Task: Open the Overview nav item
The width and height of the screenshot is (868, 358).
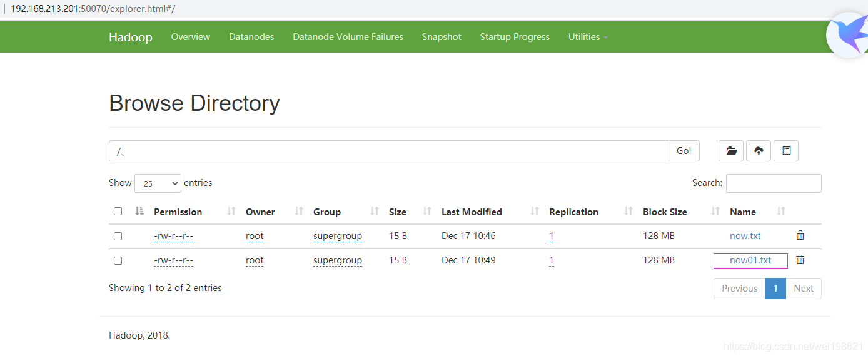Action: pos(191,37)
